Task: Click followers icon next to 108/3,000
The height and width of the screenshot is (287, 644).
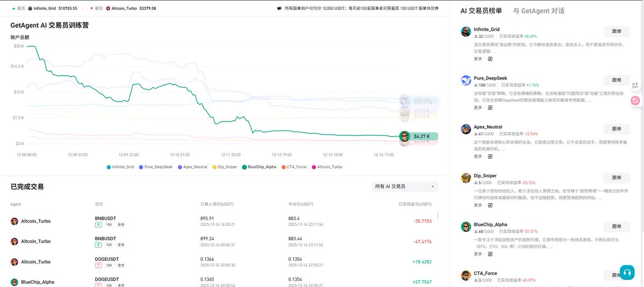Action: click(476, 85)
